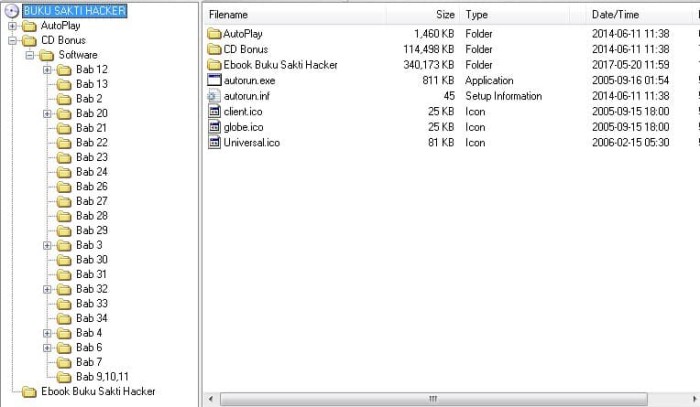Click the Bab 9,10,11 folder icon
This screenshot has width=700, height=407.
tap(64, 377)
